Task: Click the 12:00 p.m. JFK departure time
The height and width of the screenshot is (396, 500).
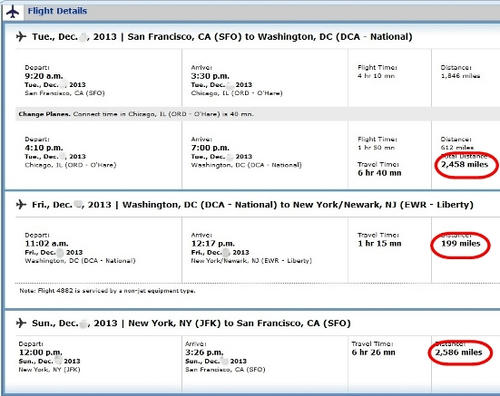Action: [40, 352]
